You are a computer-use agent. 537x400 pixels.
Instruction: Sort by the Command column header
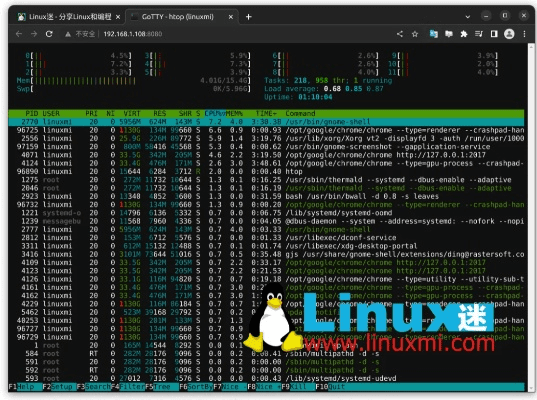[x=300, y=113]
